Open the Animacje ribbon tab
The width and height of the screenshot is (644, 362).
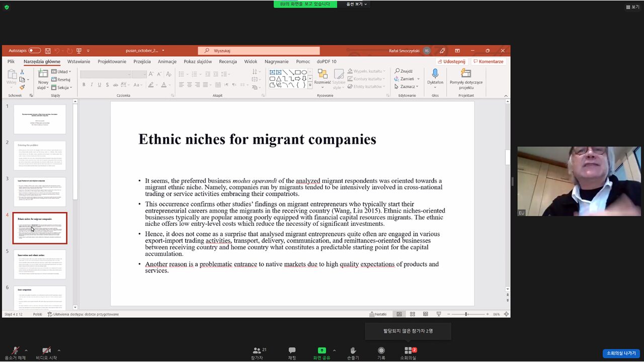167,61
